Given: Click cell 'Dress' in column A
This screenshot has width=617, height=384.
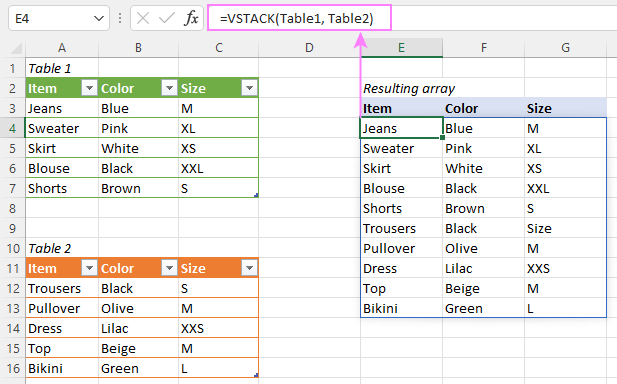Looking at the screenshot, I should 62,328.
